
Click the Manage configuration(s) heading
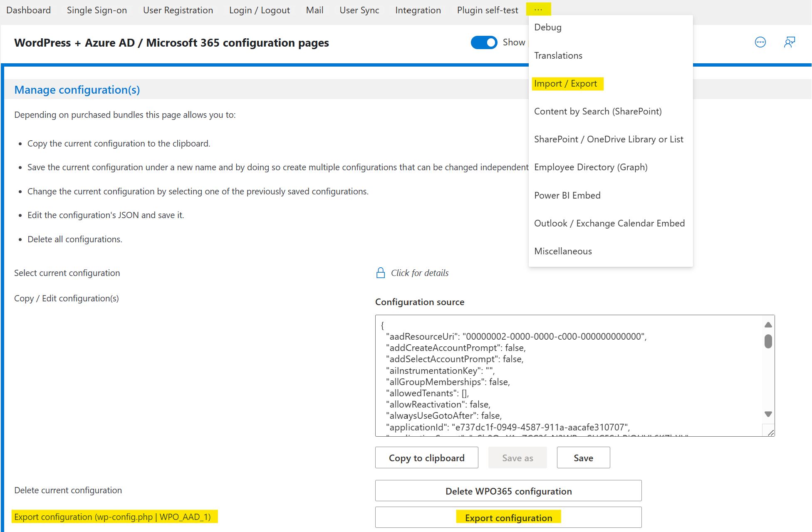pos(77,89)
